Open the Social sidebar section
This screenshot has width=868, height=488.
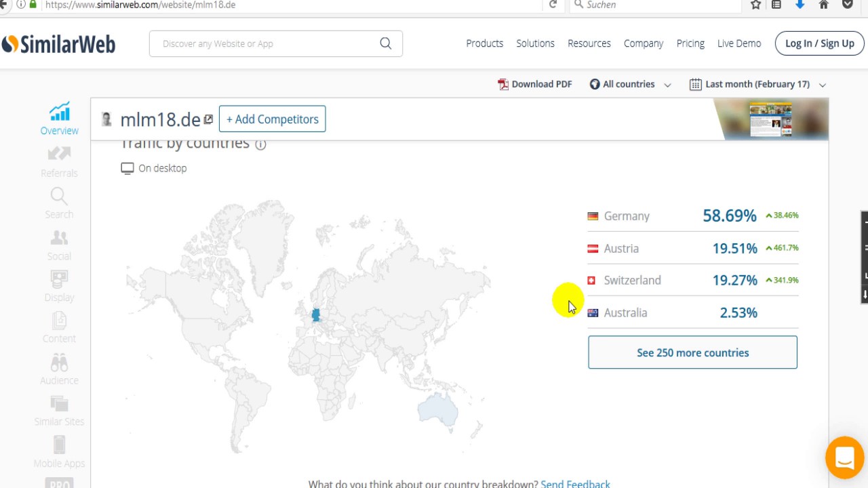(x=59, y=245)
